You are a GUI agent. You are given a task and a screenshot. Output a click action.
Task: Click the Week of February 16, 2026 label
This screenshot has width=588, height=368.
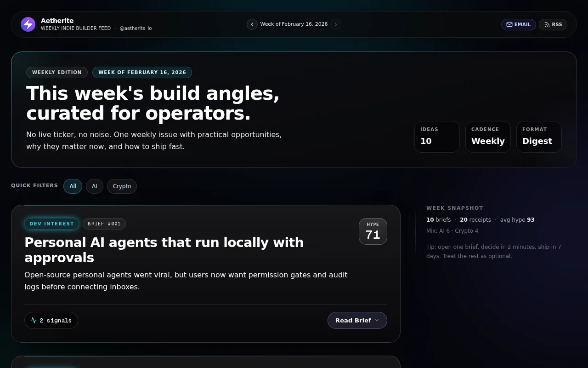pos(294,24)
